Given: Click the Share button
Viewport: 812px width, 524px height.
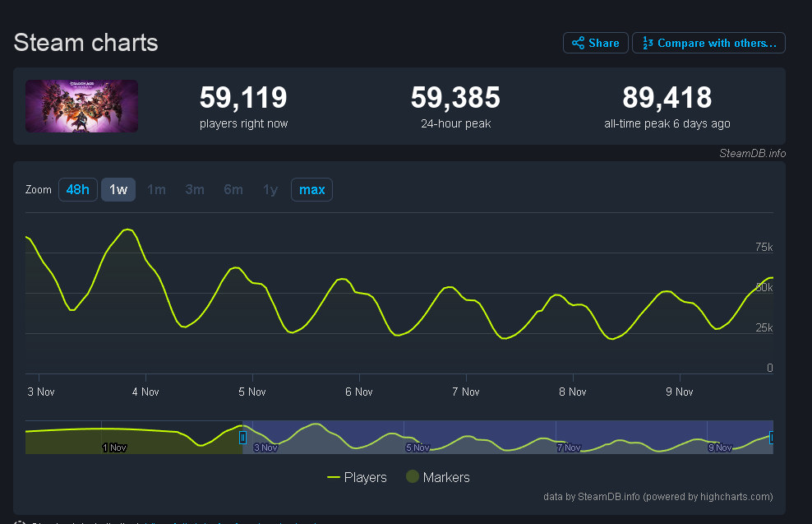Looking at the screenshot, I should [x=596, y=43].
